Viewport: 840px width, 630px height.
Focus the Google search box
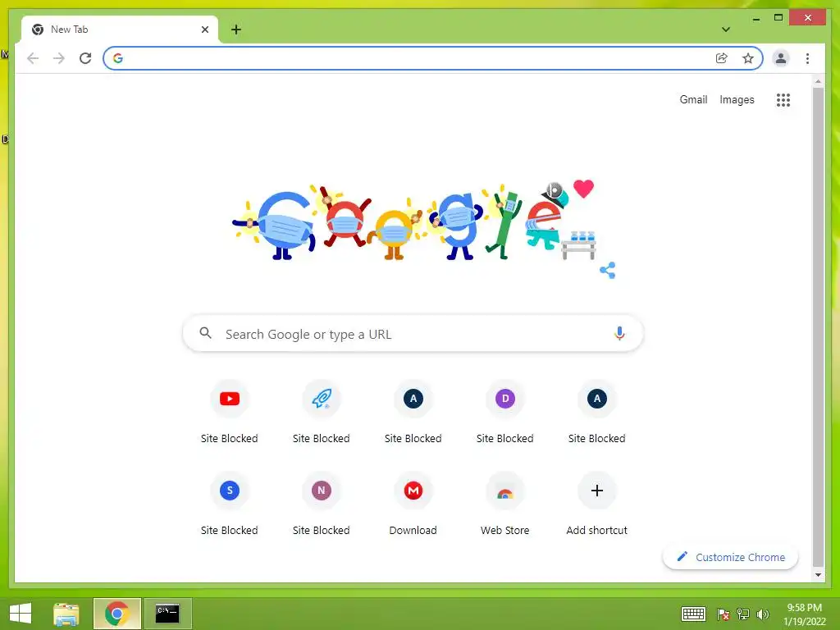click(x=413, y=334)
